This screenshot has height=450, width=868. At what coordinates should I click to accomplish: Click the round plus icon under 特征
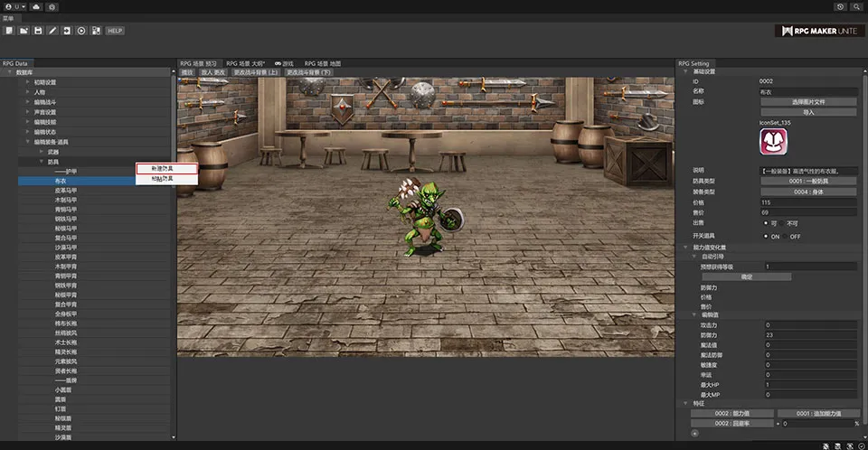[693, 434]
